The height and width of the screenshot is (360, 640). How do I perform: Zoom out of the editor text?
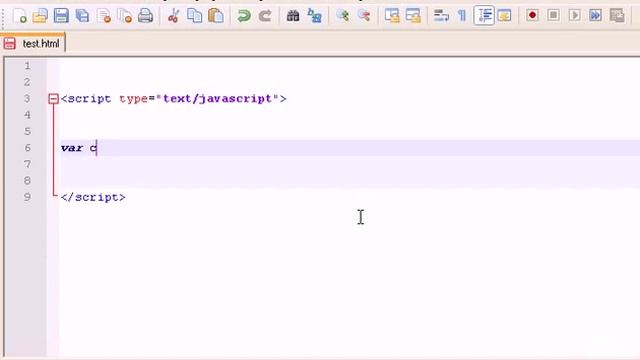click(364, 16)
